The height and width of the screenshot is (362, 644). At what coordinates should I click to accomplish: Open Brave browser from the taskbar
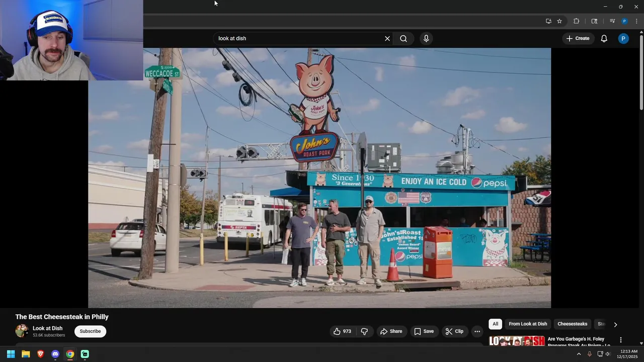pyautogui.click(x=40, y=354)
